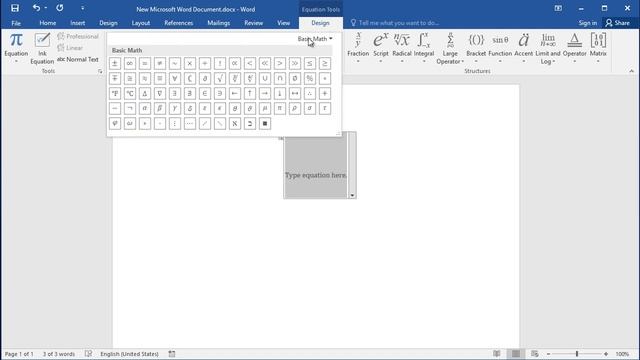The width and height of the screenshot is (640, 360).
Task: Open the Radical structures dropdown
Action: tap(402, 48)
